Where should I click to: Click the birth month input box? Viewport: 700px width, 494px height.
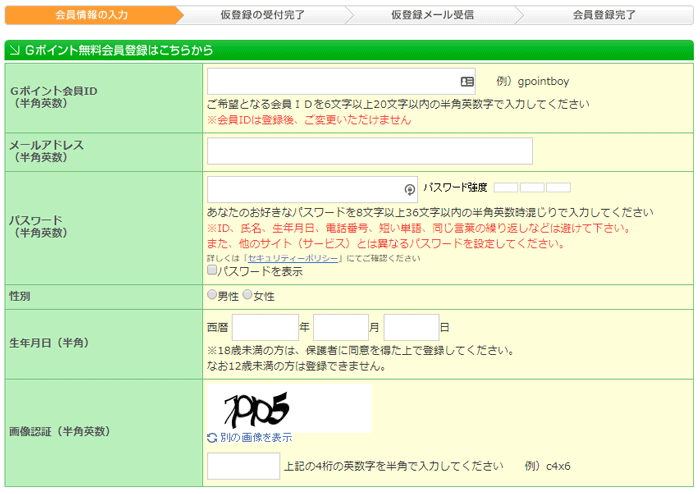coord(341,327)
